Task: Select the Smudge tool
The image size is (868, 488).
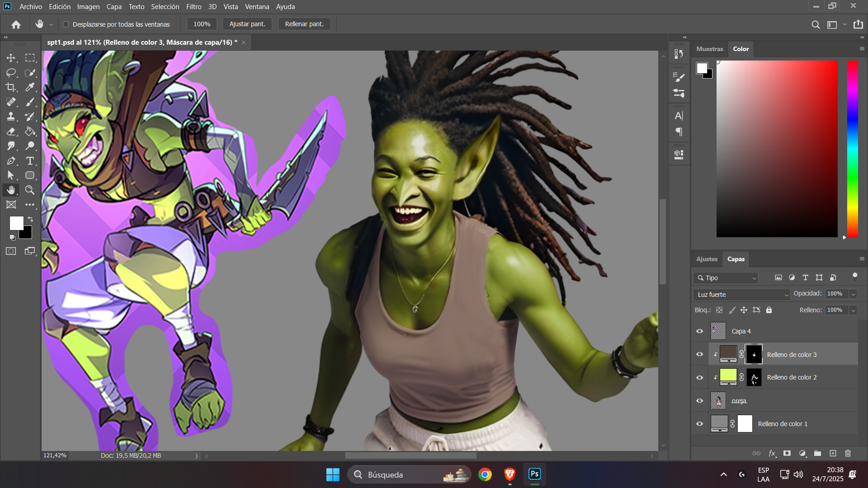Action: point(11,146)
